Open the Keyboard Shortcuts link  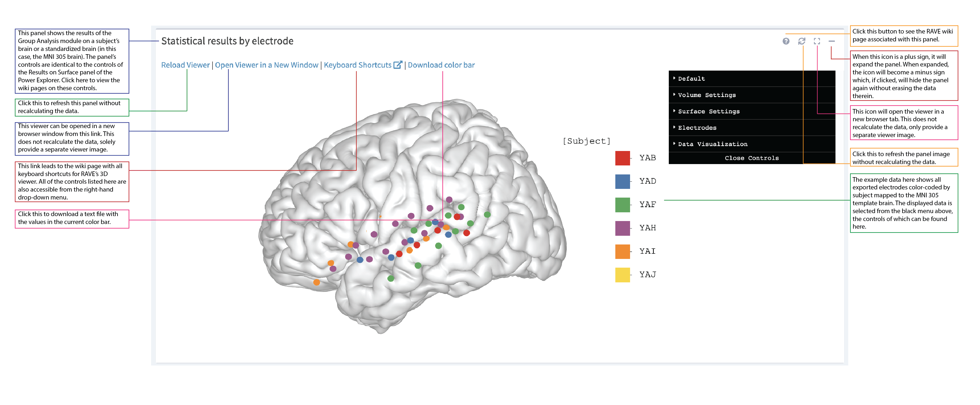click(357, 65)
